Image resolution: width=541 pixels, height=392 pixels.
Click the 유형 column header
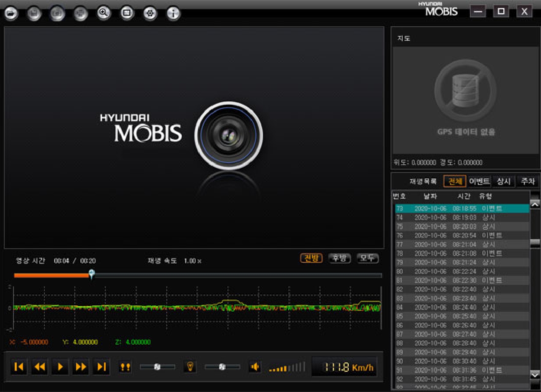coord(486,196)
